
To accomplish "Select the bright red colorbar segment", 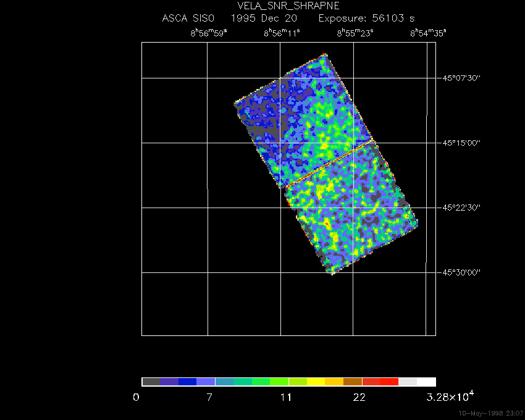I will [389, 382].
